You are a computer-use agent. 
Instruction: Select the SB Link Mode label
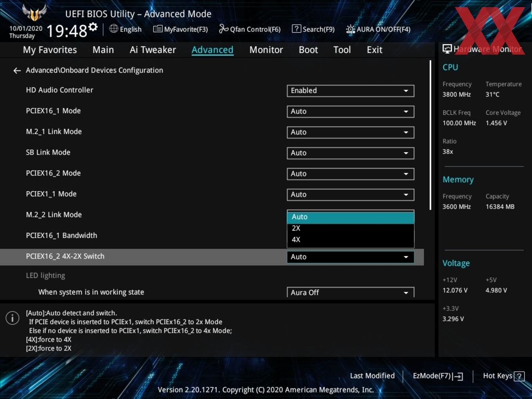click(48, 153)
